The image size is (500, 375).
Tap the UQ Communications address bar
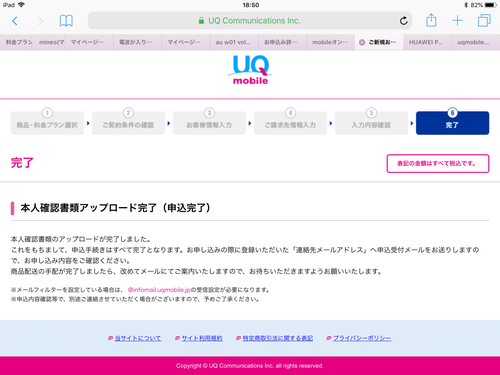pos(250,21)
